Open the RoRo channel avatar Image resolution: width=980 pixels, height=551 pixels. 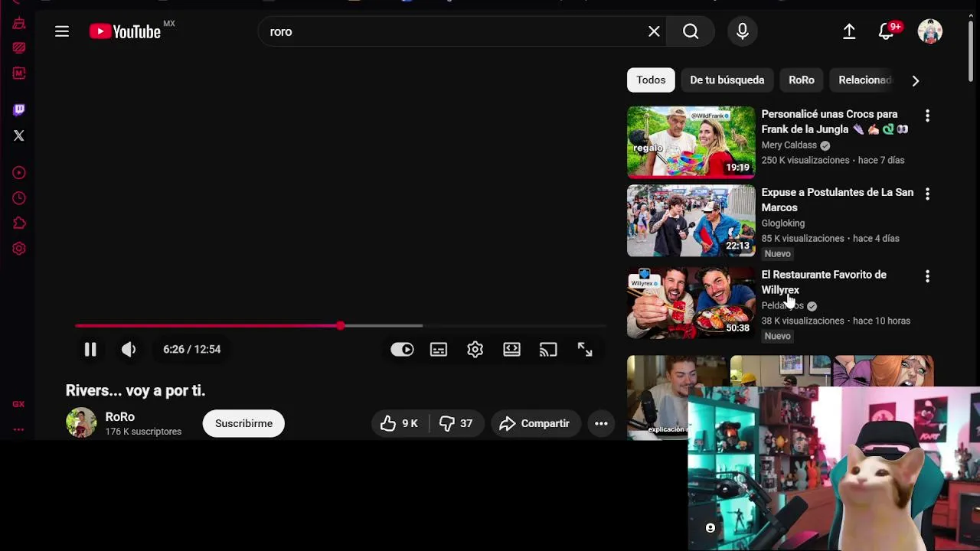point(81,423)
